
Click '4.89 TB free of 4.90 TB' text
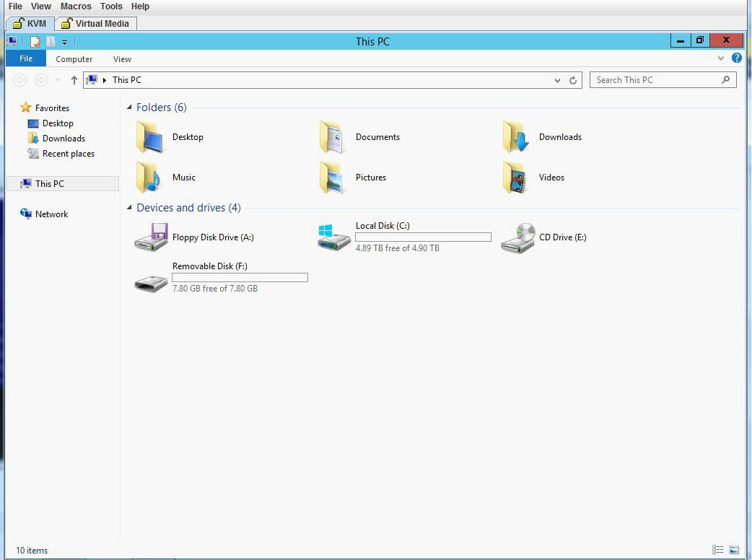coord(397,248)
